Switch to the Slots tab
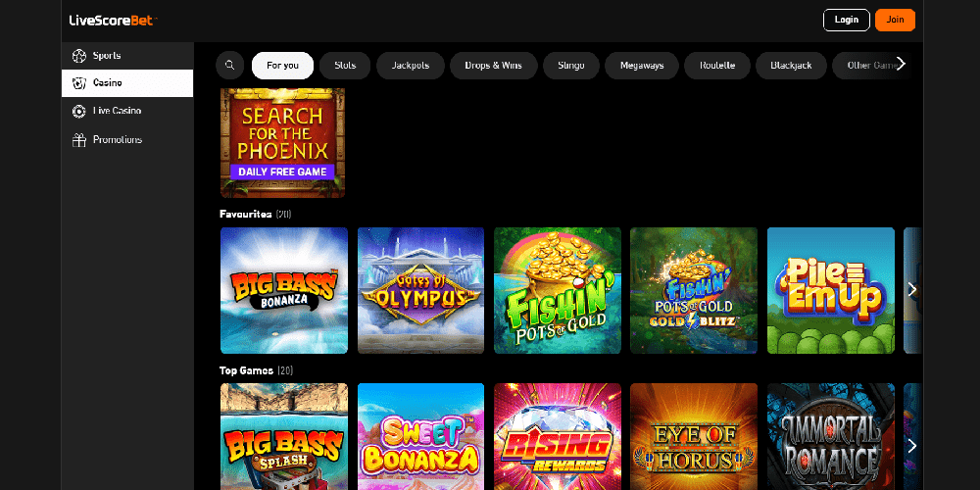 345,65
